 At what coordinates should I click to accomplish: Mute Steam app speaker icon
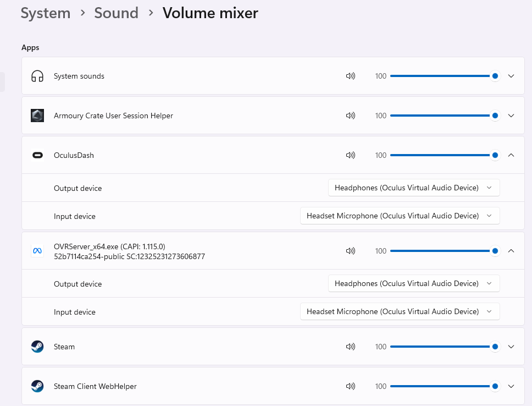pyautogui.click(x=351, y=347)
